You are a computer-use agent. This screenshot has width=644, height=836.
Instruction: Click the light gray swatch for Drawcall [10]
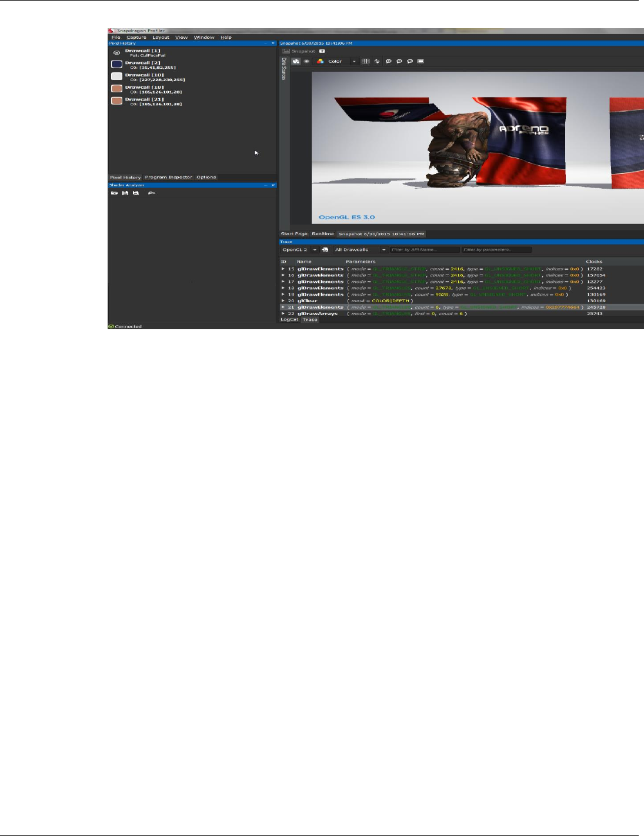click(x=116, y=76)
